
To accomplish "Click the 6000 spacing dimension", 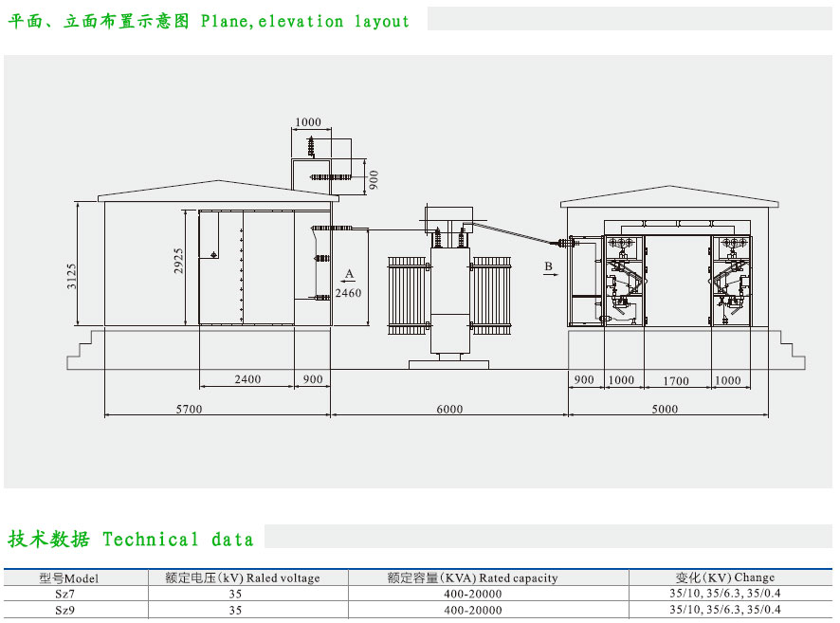I will [x=449, y=409].
